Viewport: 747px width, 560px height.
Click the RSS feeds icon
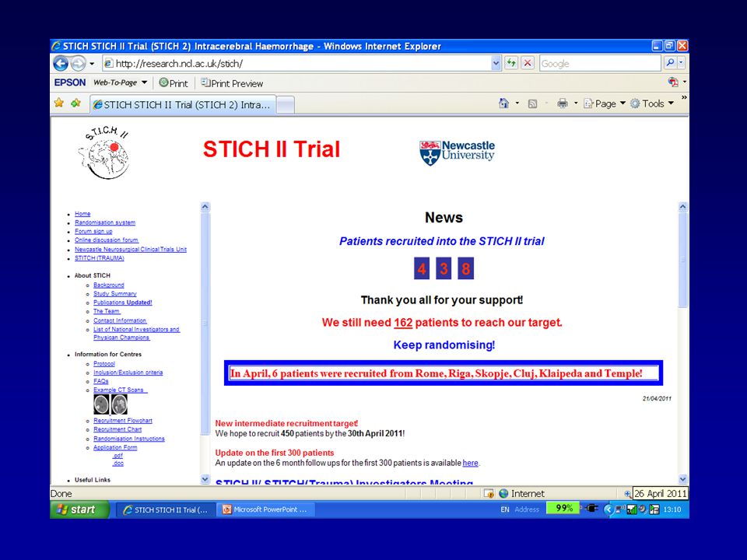click(532, 103)
